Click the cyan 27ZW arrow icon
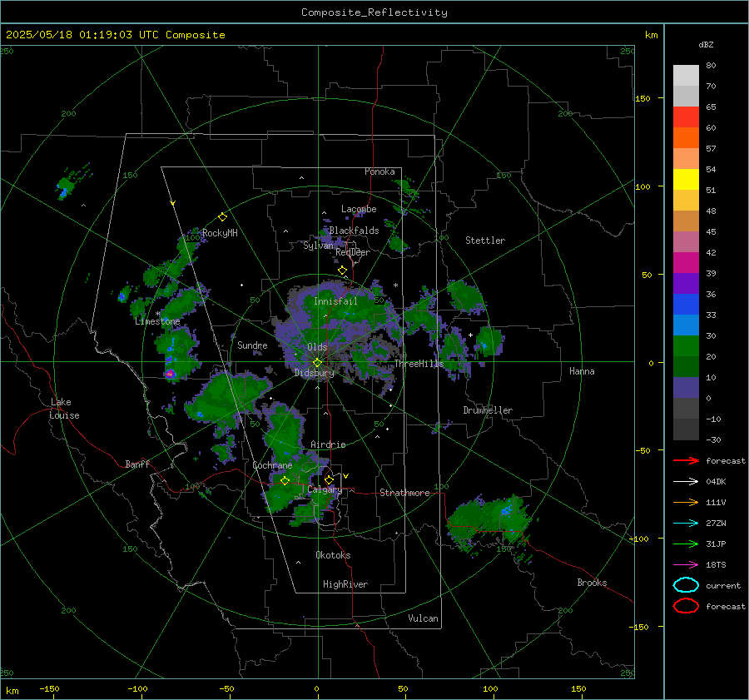749x700 pixels. click(x=686, y=524)
